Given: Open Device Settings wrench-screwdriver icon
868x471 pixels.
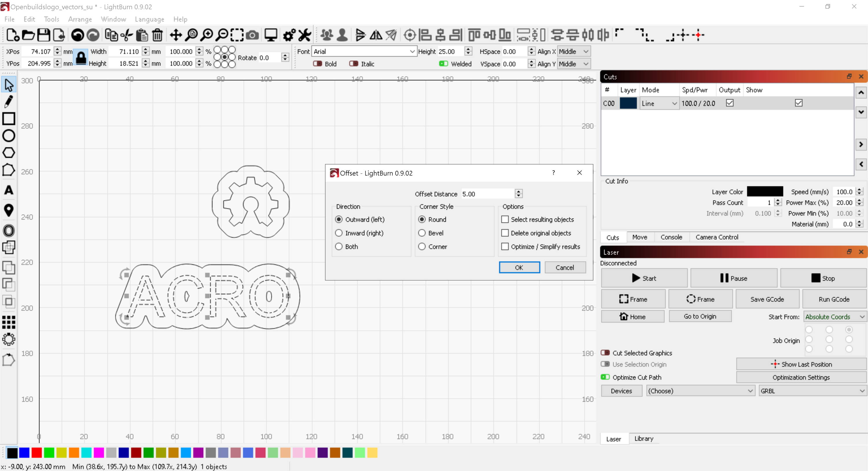Looking at the screenshot, I should tap(305, 35).
